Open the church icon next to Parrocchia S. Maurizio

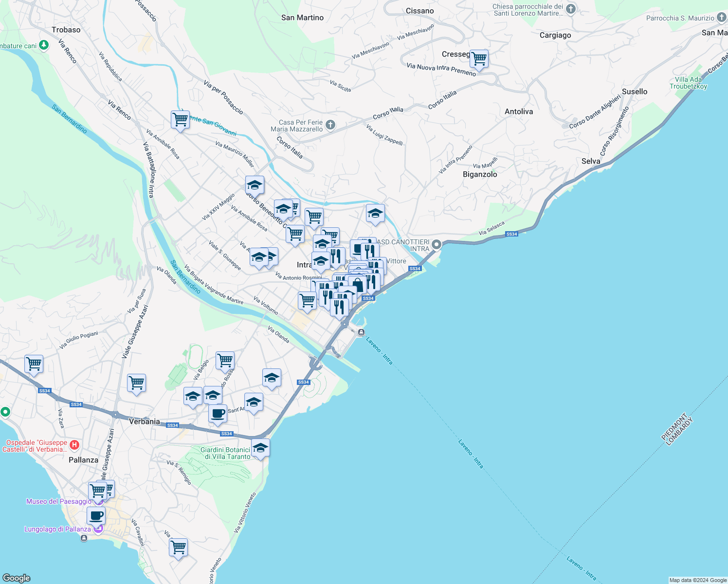[x=722, y=18]
